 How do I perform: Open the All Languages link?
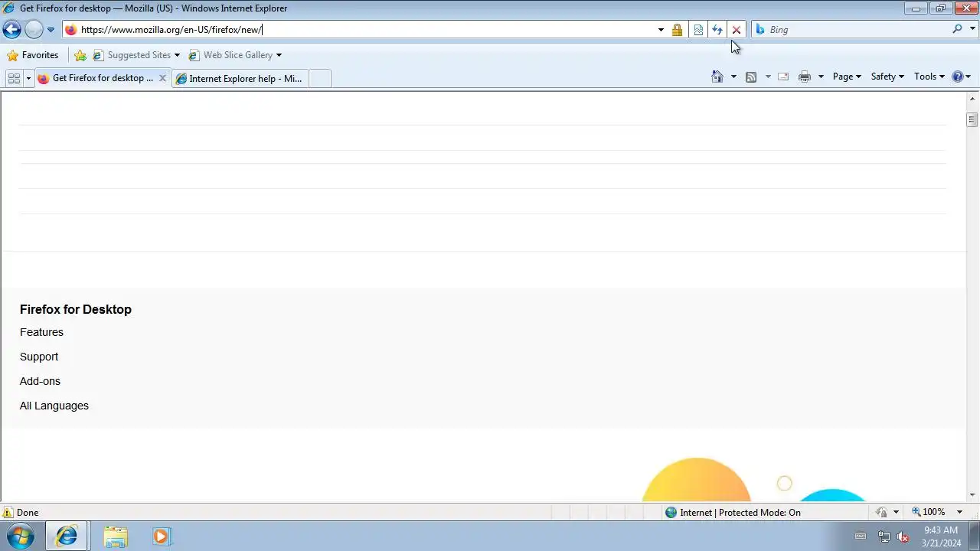click(54, 406)
